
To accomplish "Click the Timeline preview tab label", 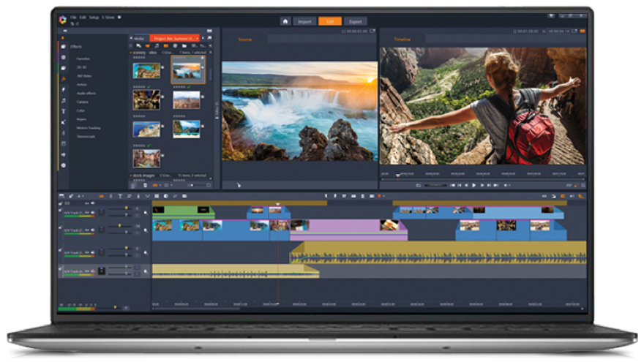I will click(x=402, y=39).
